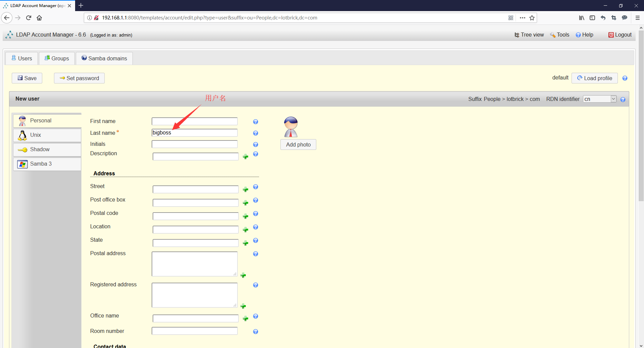
Task: Click help icon next to First name
Action: (x=256, y=122)
